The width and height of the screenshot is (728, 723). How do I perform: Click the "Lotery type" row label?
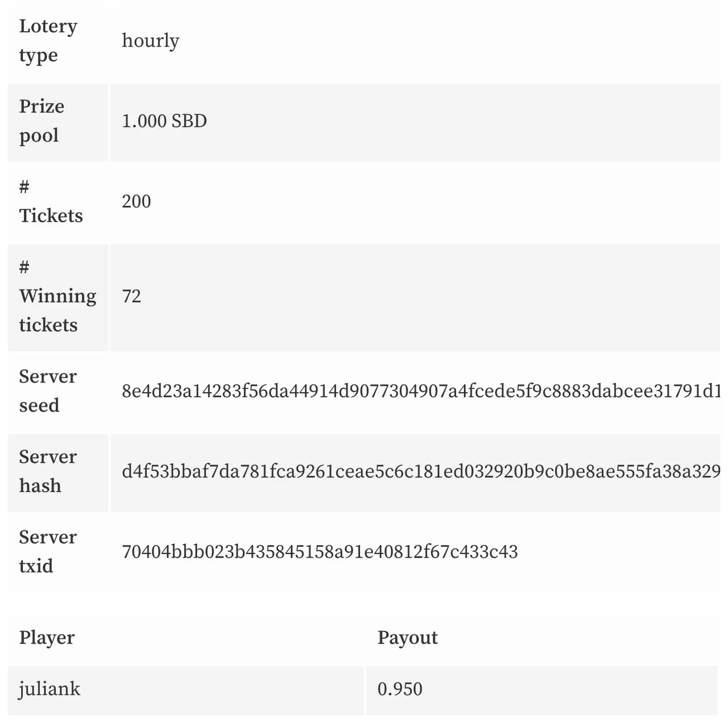(x=48, y=40)
